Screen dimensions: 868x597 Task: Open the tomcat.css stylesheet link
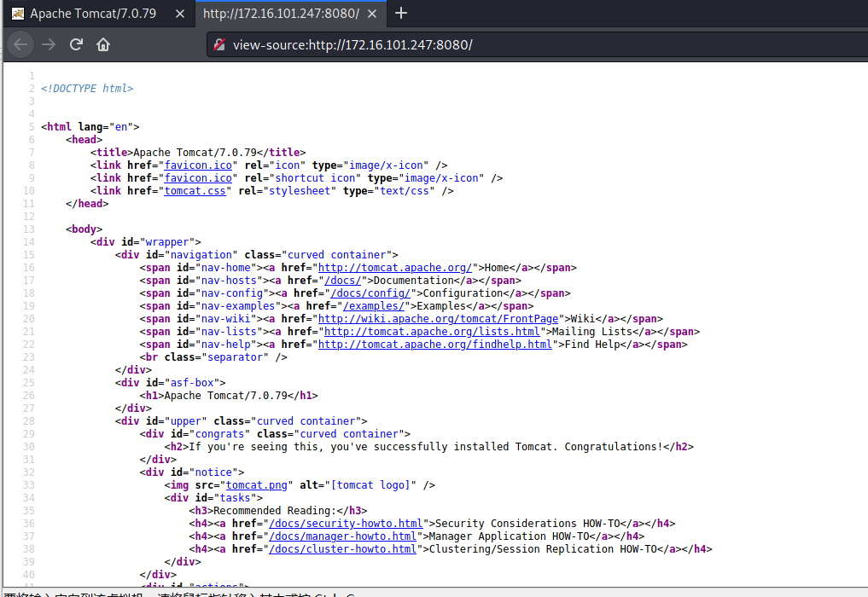195,191
